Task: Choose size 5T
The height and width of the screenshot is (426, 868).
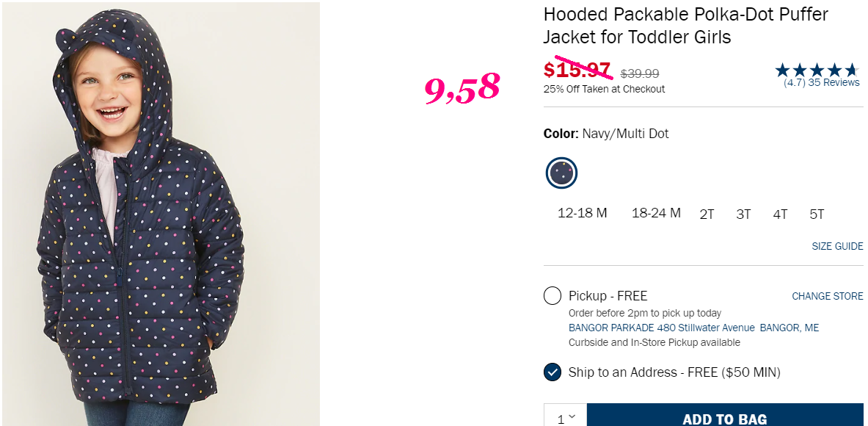Action: click(x=817, y=214)
